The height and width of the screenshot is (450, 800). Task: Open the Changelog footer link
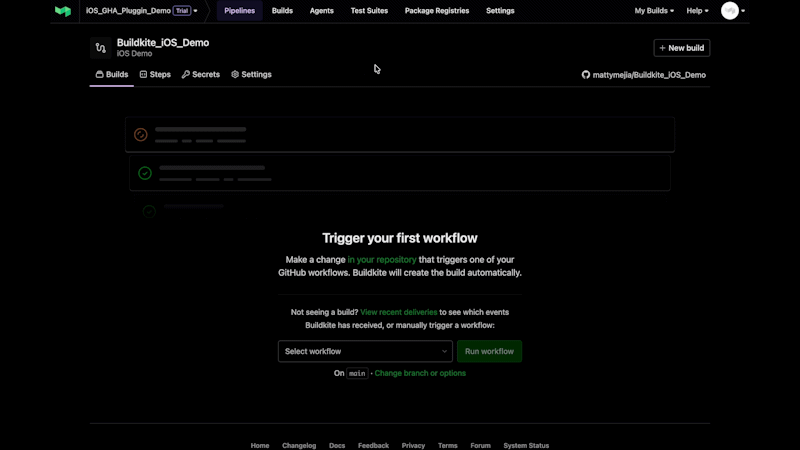299,445
